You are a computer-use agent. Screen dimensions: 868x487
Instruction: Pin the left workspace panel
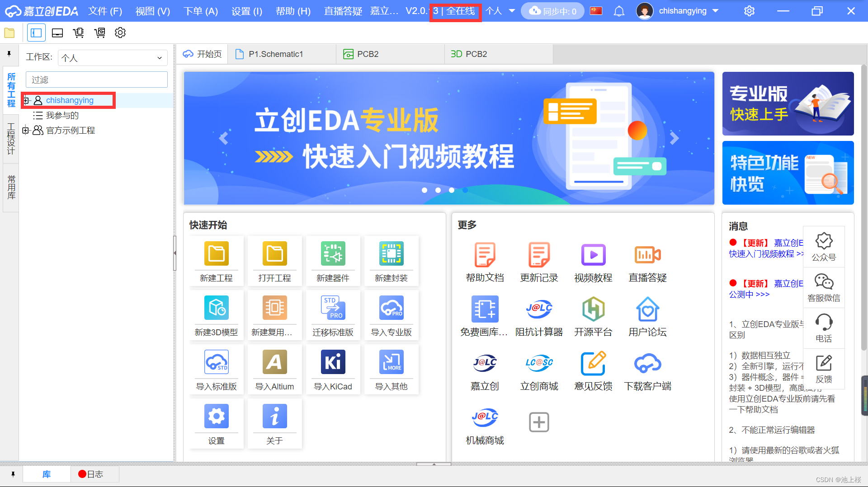[x=9, y=54]
